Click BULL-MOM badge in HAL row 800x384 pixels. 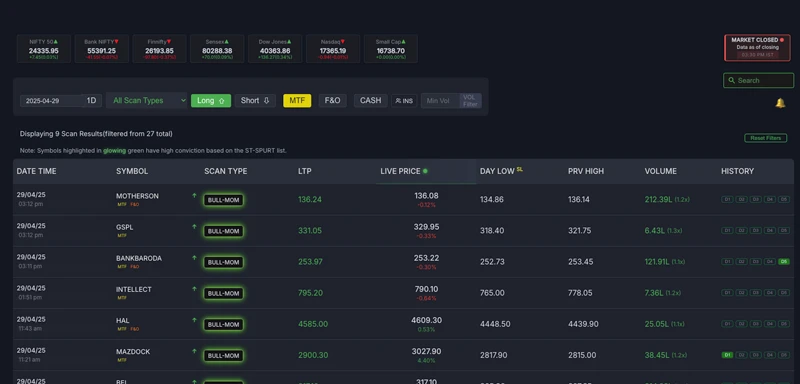[x=223, y=324]
